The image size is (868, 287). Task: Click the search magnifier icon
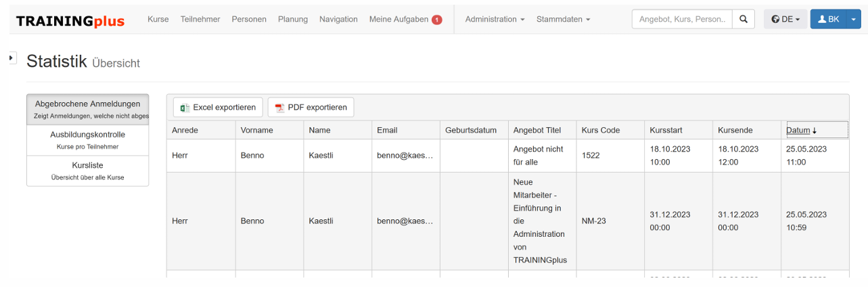[x=744, y=19]
